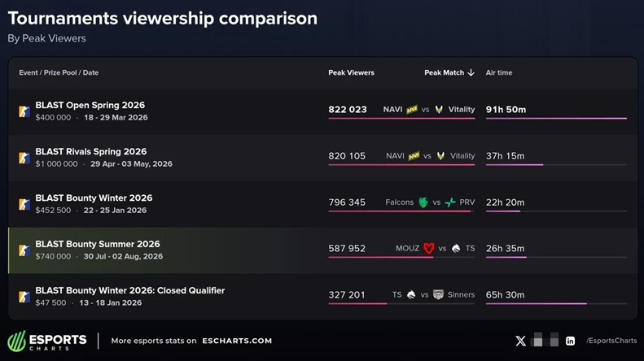This screenshot has height=361, width=644.
Task: Click the Sinners team logo icon
Action: (x=438, y=294)
